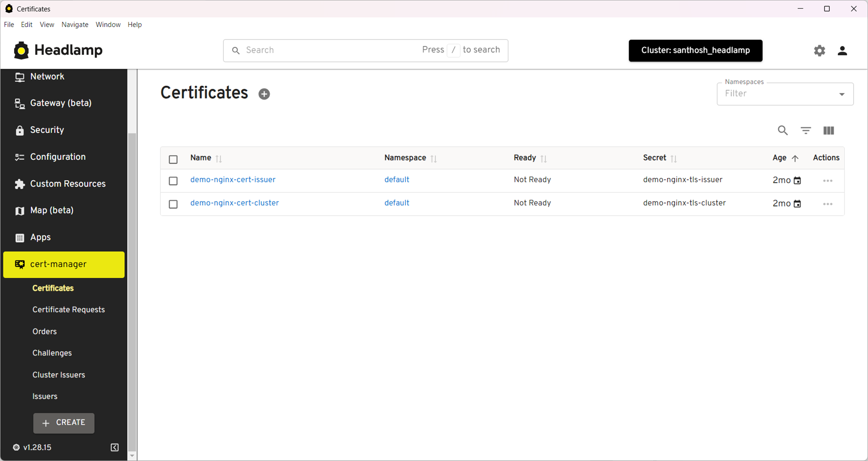Open the table filter icon
Screen dimensions: 868x461
(806, 131)
